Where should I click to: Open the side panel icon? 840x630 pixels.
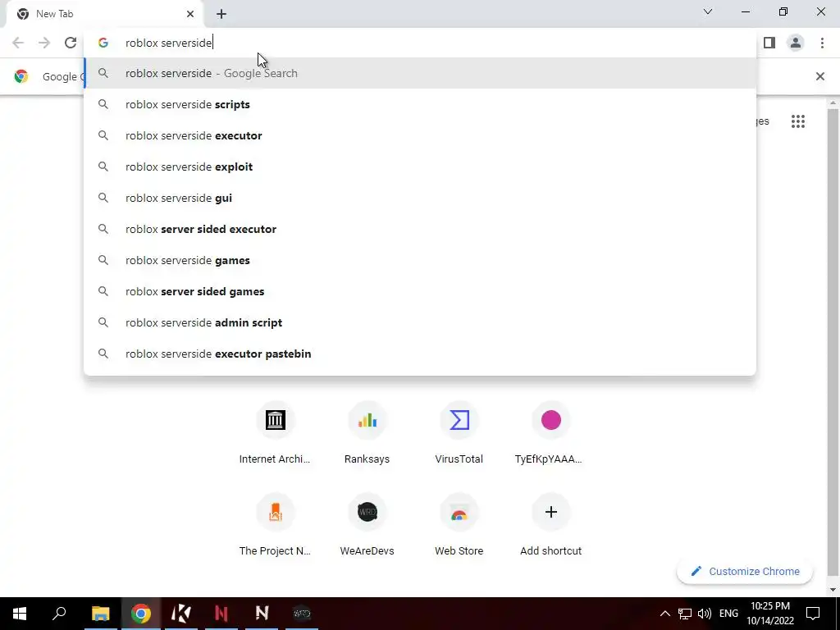(x=769, y=43)
